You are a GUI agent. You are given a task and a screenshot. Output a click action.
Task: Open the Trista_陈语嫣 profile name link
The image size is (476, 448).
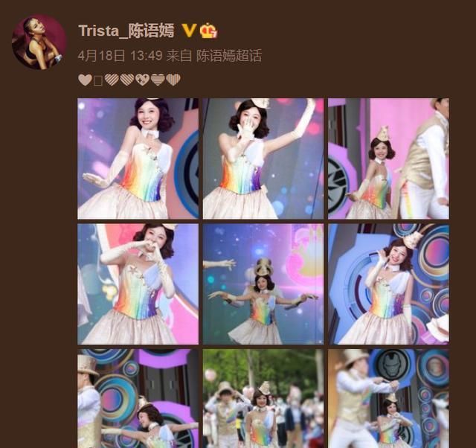(x=126, y=31)
